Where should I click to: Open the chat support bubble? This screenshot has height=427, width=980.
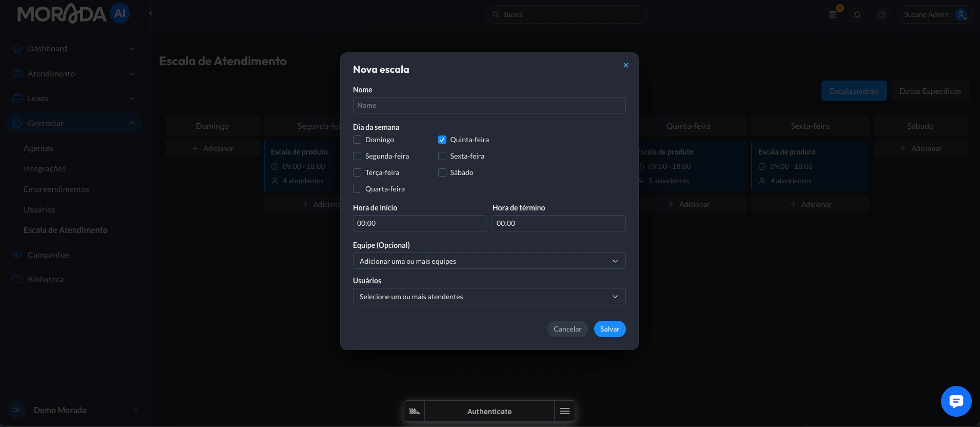pos(956,401)
